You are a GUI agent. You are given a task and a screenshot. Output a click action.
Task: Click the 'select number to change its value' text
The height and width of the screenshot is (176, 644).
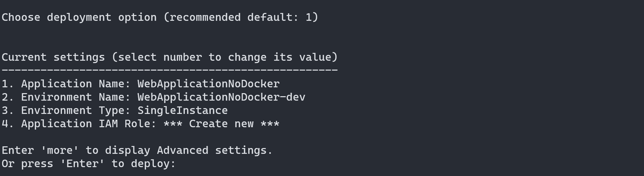coord(225,57)
